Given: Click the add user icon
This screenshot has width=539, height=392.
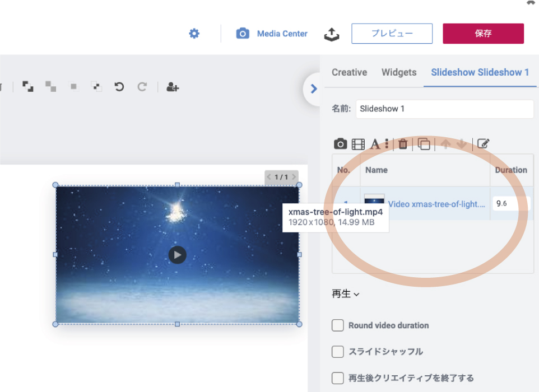Looking at the screenshot, I should click(x=173, y=87).
